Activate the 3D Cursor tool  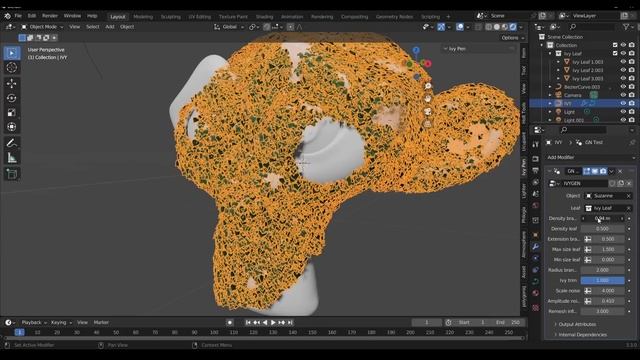click(x=12, y=68)
